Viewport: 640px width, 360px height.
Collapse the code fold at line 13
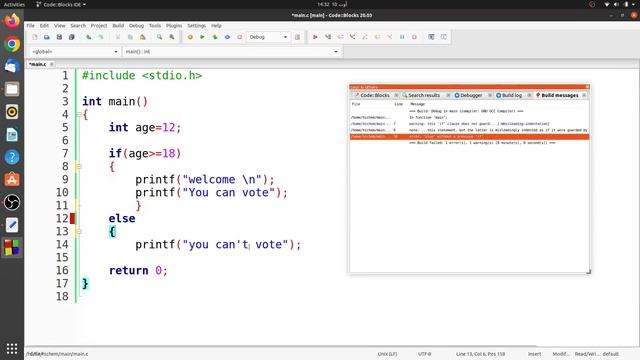click(x=78, y=231)
